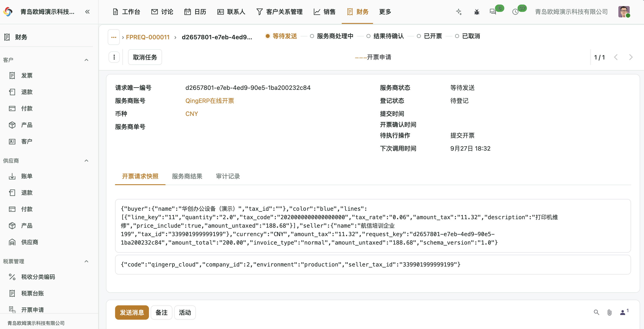Click the AI sparkle icon in header
644x329 pixels.
pyautogui.click(x=459, y=12)
